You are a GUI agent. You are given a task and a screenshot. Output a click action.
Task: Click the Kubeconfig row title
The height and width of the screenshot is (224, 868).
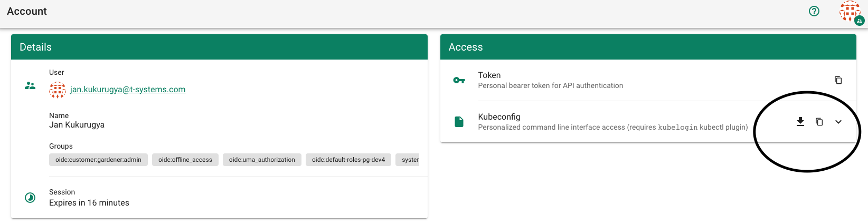(x=499, y=117)
